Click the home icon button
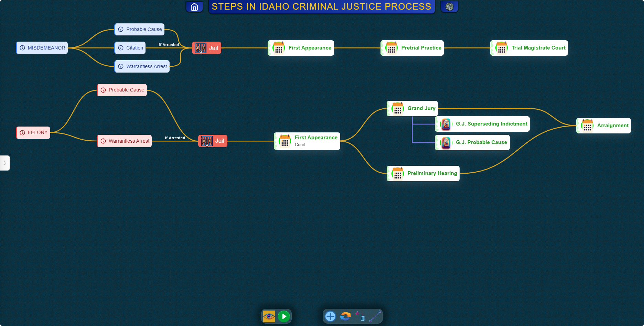644x326 pixels. tap(194, 7)
